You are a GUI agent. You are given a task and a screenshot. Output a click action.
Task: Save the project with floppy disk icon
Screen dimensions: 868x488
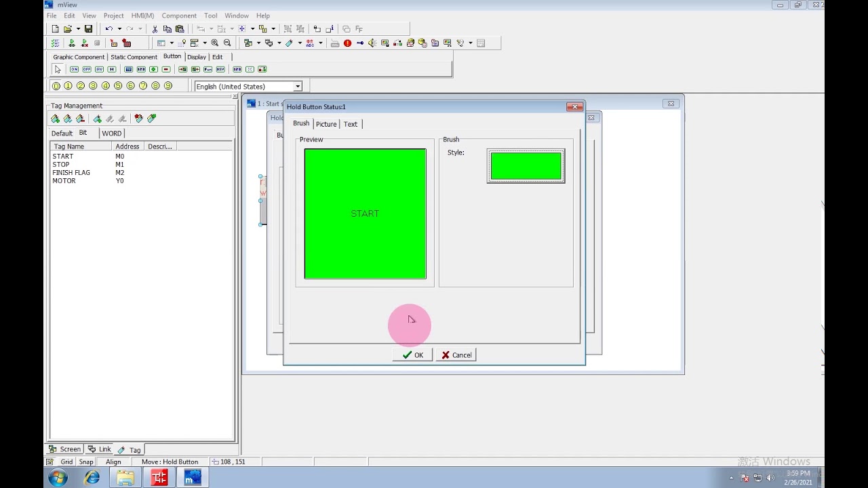pos(88,29)
